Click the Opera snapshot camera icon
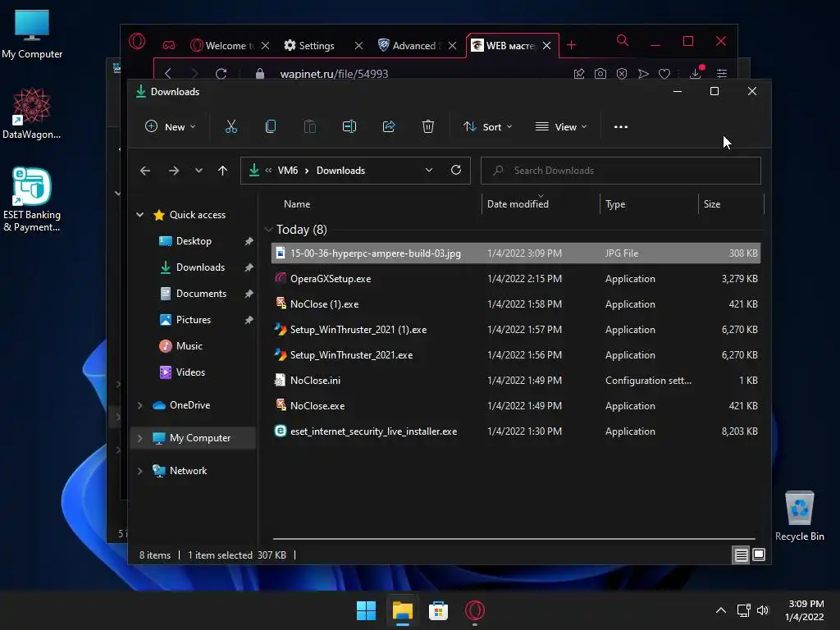The width and height of the screenshot is (840, 630). 600,74
